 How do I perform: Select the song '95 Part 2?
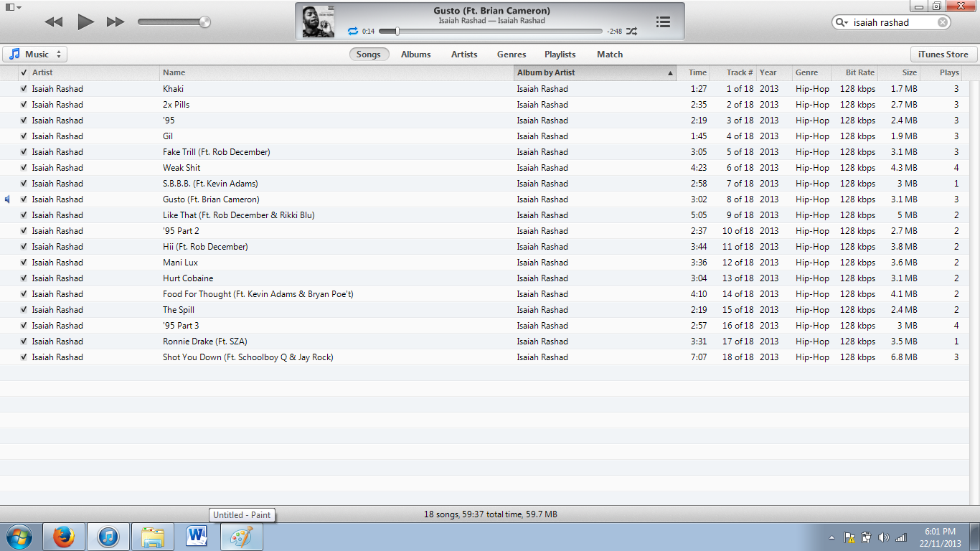pos(181,231)
